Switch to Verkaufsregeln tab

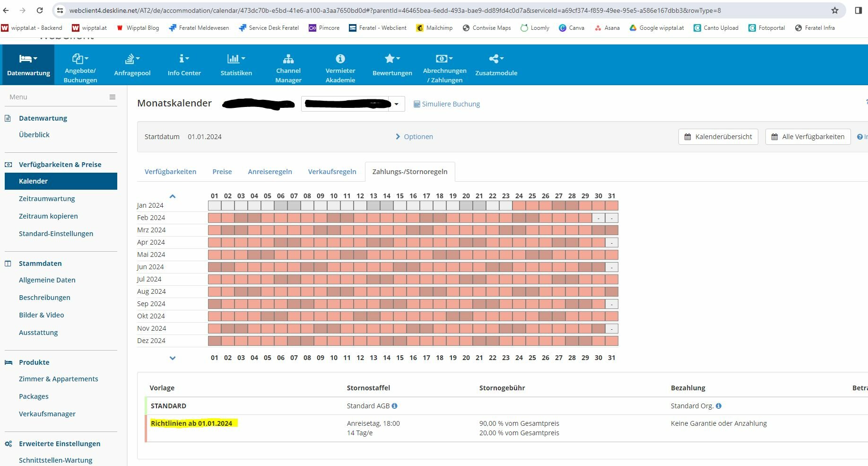click(x=332, y=172)
